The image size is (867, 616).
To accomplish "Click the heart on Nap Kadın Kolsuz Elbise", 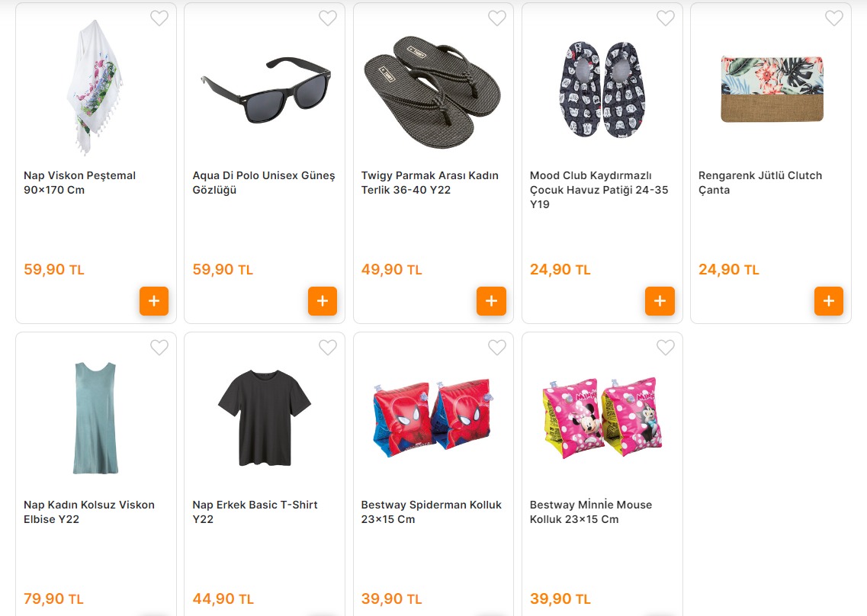I will tap(159, 347).
